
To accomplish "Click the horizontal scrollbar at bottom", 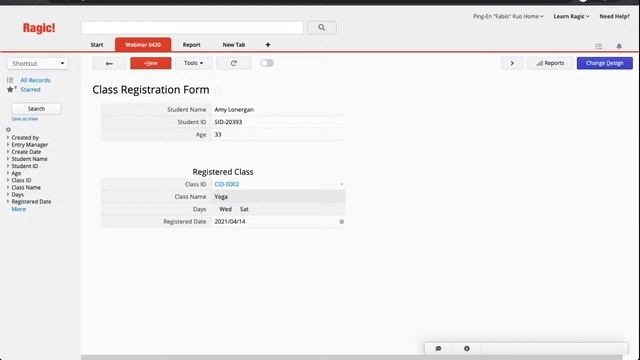I will 351,358.
